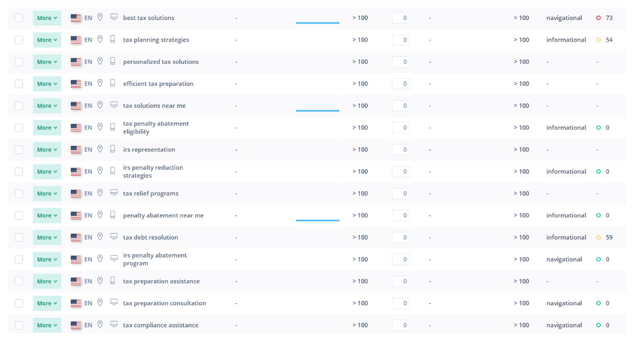Screen dimensions: 644x342
Task: Tick checkbox for 'tax solutions near me'
Action: pyautogui.click(x=19, y=106)
